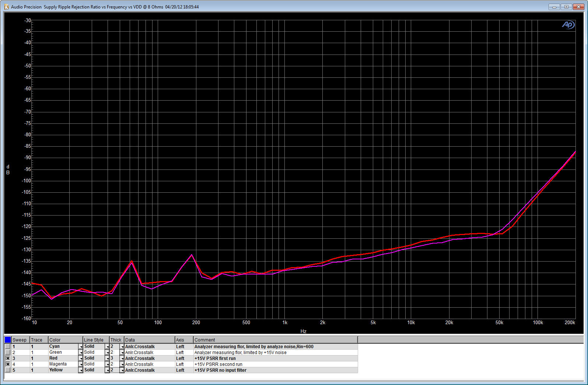The image size is (588, 385).
Task: Click the 200k frequency axis label
Action: tap(570, 322)
